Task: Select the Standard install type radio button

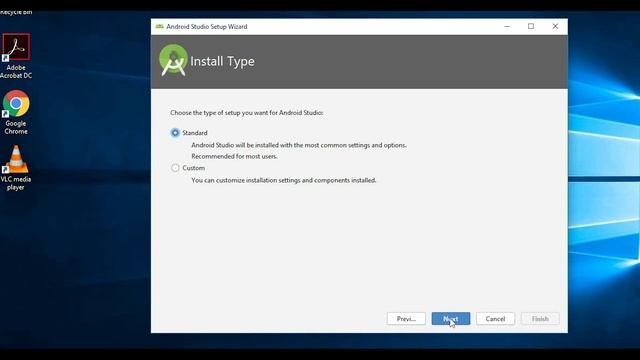Action: (175, 133)
